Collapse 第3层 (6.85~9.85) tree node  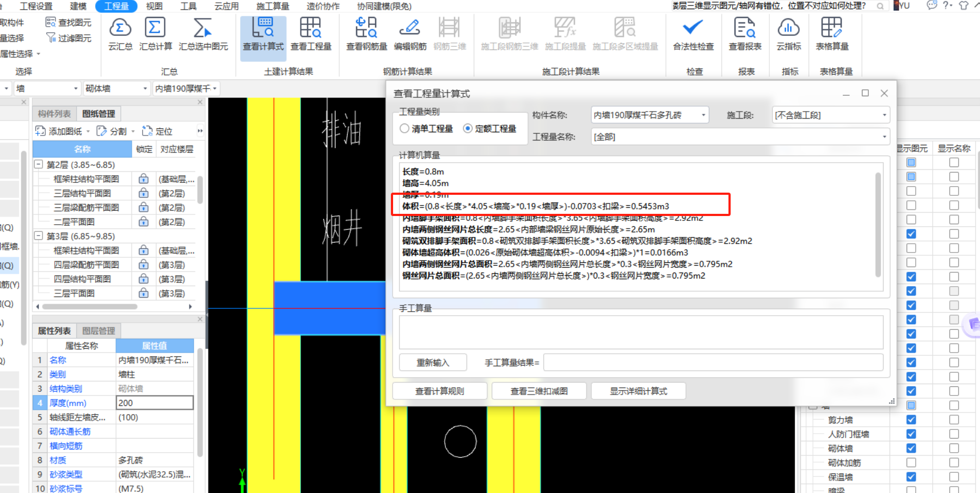(39, 236)
